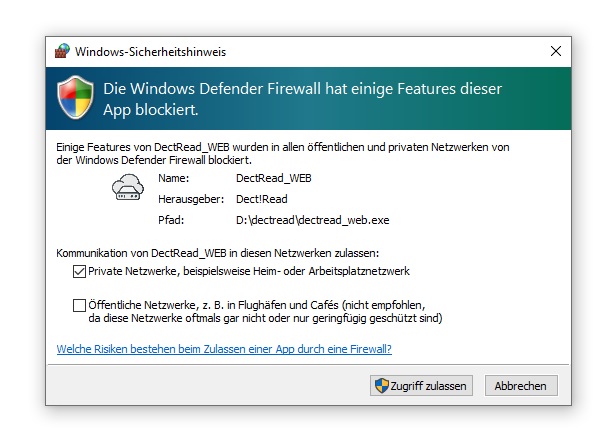
Task: Click the paragraph describing blocked features
Action: click(283, 153)
